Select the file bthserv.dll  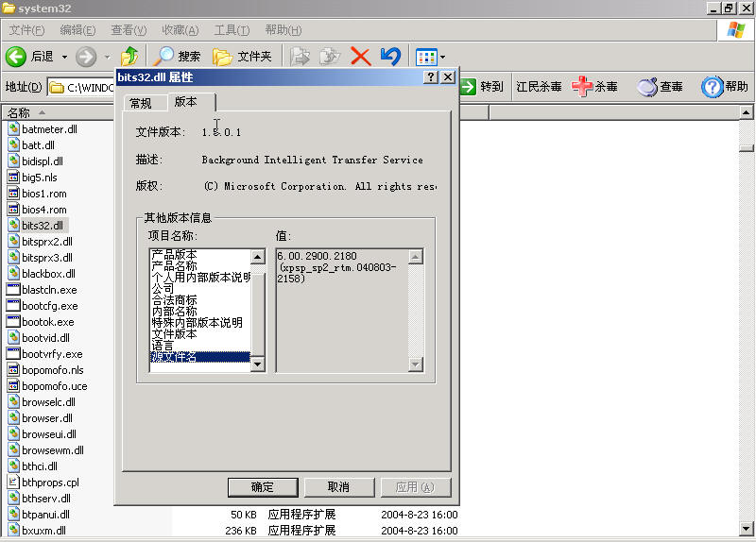pyautogui.click(x=45, y=499)
